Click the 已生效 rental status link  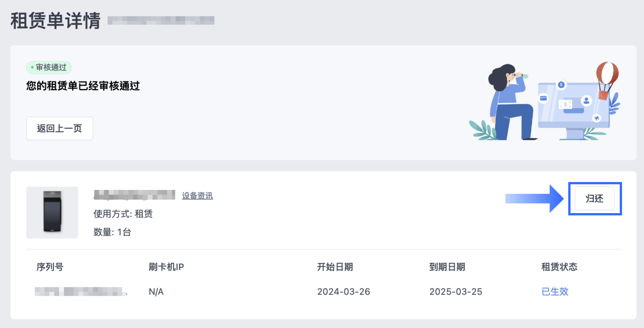tap(555, 292)
